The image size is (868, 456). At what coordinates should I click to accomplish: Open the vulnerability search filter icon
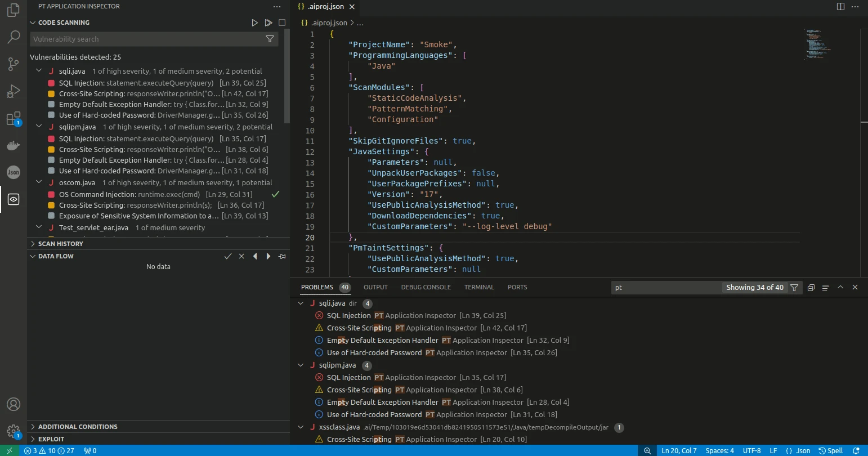click(270, 39)
